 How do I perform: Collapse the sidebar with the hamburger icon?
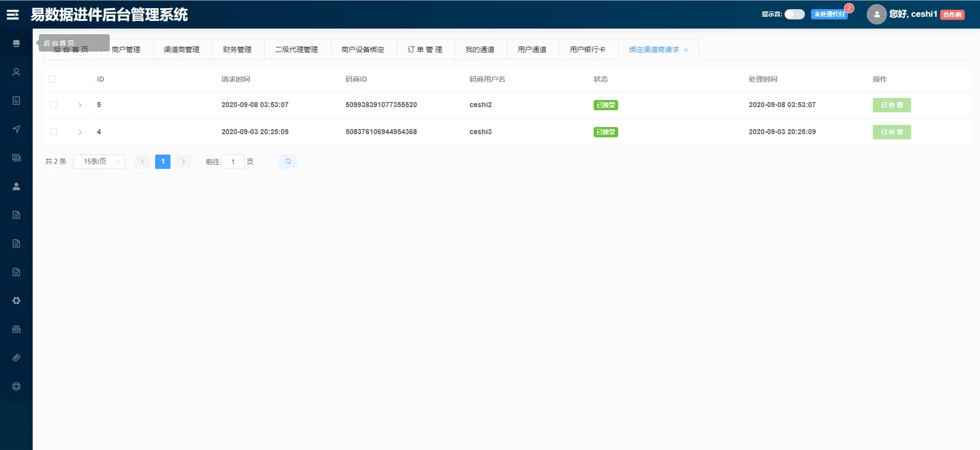click(x=13, y=15)
